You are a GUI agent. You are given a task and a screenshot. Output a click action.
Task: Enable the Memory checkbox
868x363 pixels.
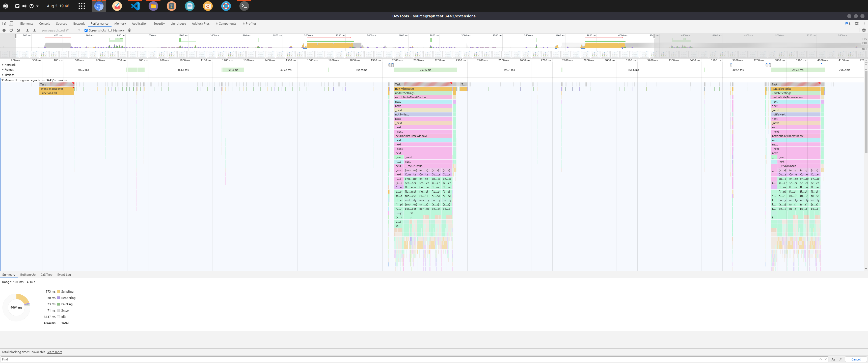[x=110, y=30]
